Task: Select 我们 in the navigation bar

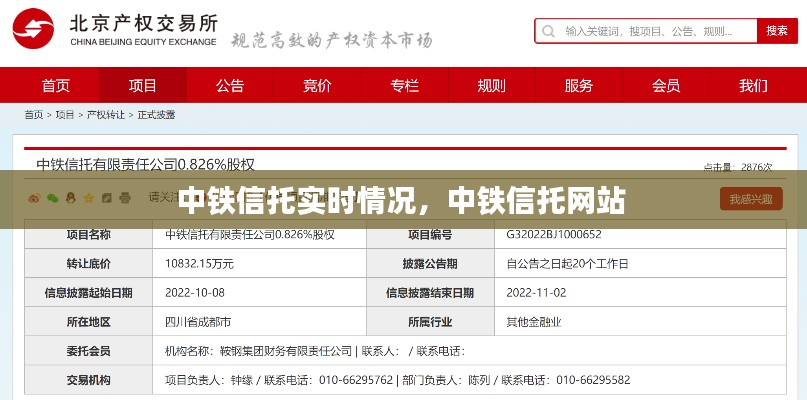Action: tap(752, 85)
